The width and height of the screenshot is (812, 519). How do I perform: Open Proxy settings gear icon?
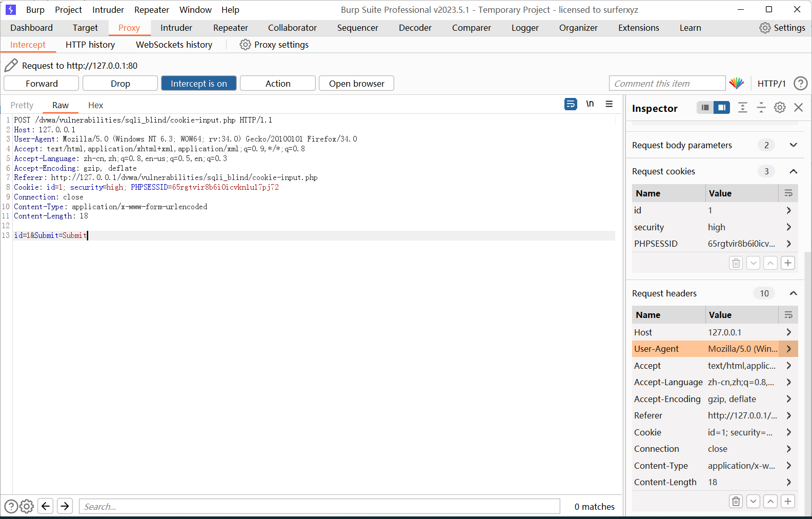tap(246, 45)
